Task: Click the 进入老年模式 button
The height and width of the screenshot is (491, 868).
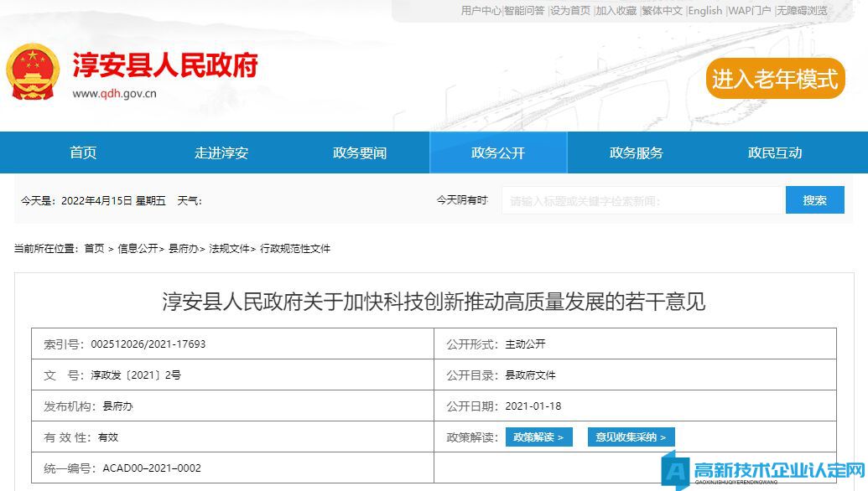Action: click(x=775, y=79)
